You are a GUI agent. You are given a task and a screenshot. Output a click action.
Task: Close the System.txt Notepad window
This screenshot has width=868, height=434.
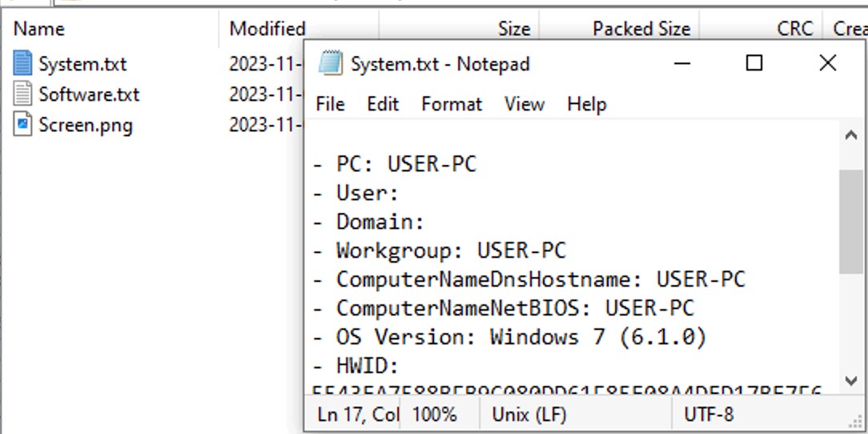pos(827,63)
